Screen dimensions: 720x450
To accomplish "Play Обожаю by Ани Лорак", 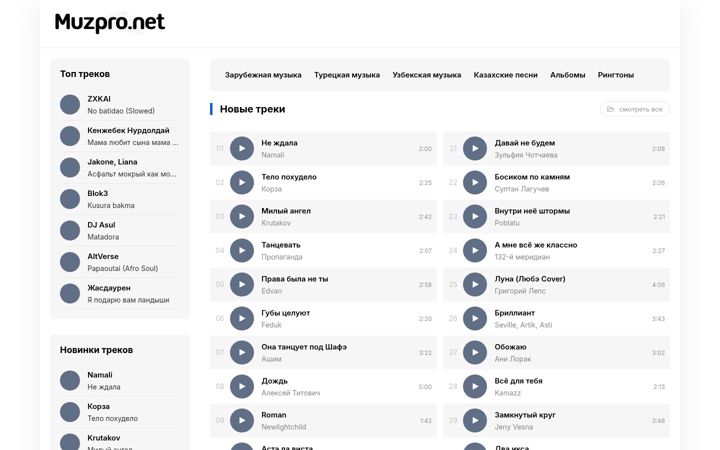I will pos(475,352).
